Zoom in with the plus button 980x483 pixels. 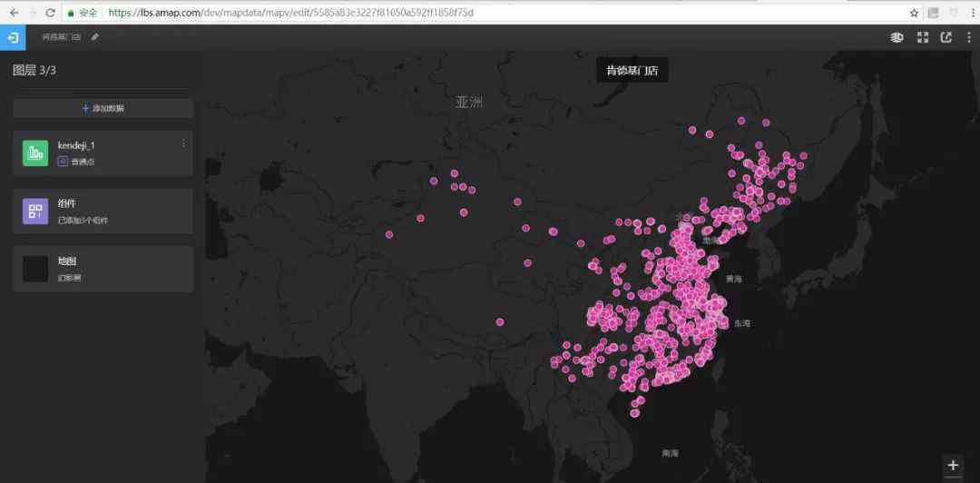953,465
